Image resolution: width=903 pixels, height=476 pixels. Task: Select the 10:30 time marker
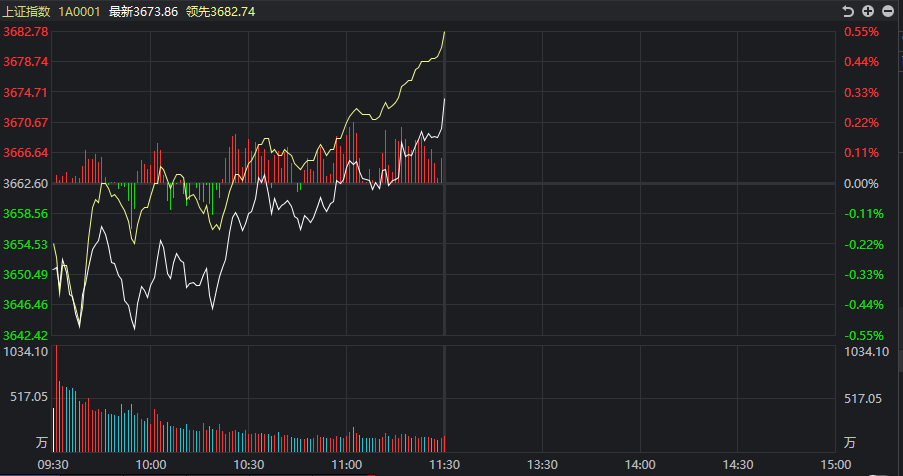[249, 465]
